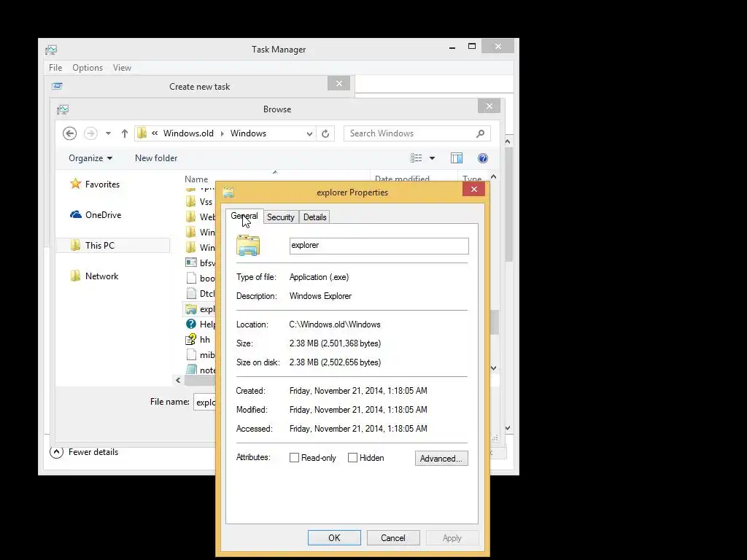Close the Create new task dialog
This screenshot has height=560, width=747.
[x=338, y=83]
